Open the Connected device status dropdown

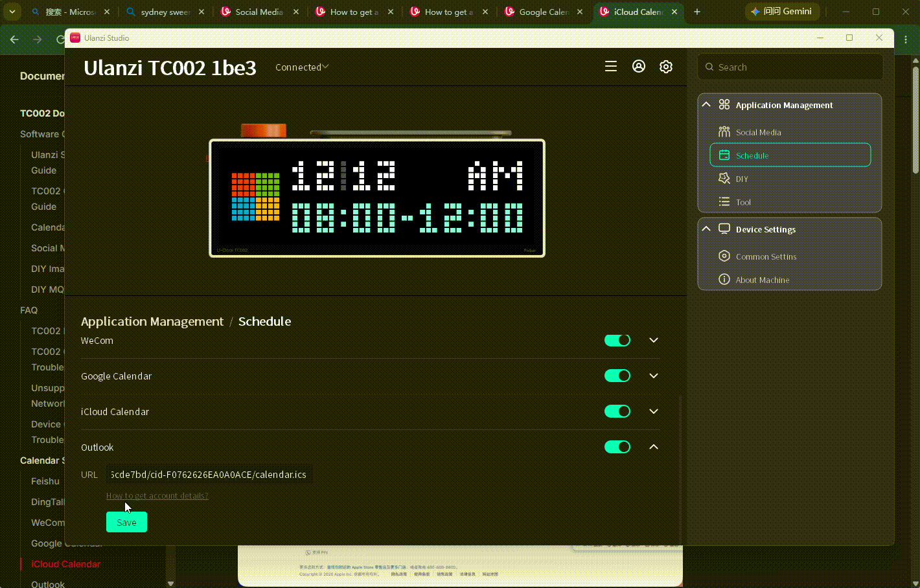pos(302,67)
